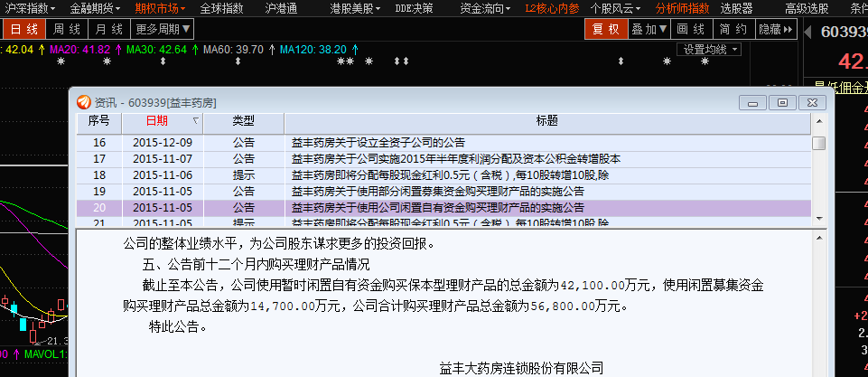Toggle the 复权 button
The image size is (868, 377).
(606, 30)
